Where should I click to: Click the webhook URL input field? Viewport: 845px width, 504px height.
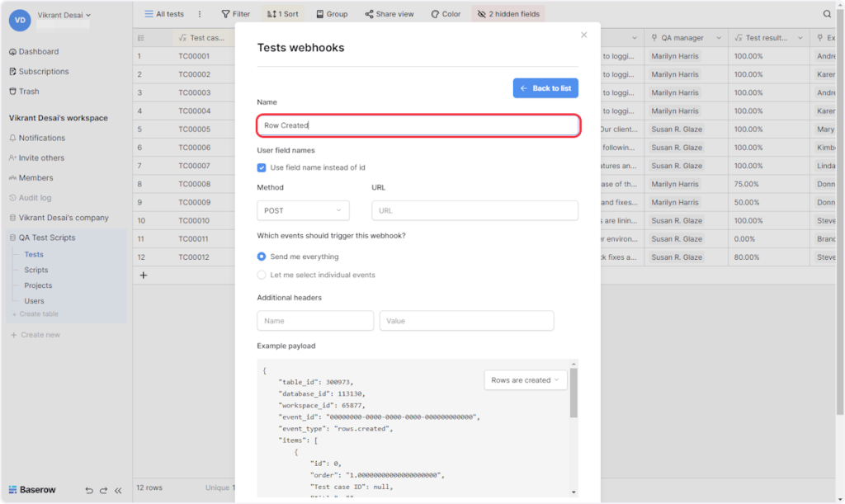pos(474,210)
